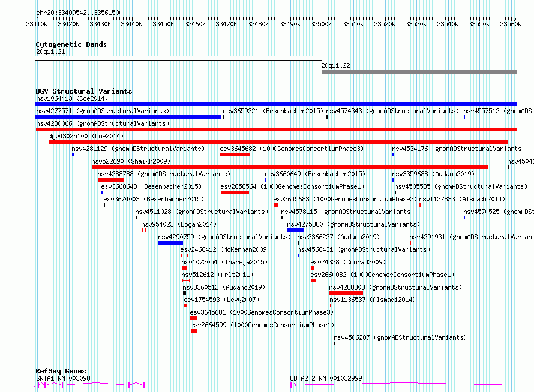Click esv1754593 (Levy2007) label

[221, 300]
